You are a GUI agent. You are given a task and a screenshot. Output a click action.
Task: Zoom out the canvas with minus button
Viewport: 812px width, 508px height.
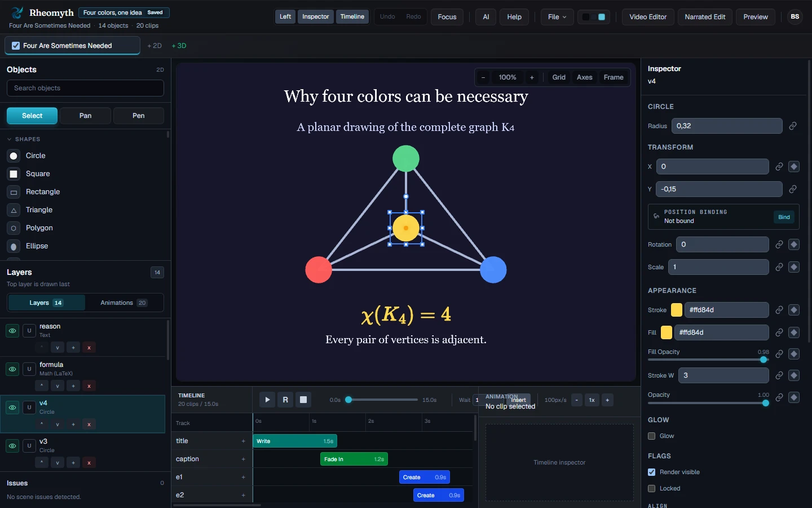(483, 77)
